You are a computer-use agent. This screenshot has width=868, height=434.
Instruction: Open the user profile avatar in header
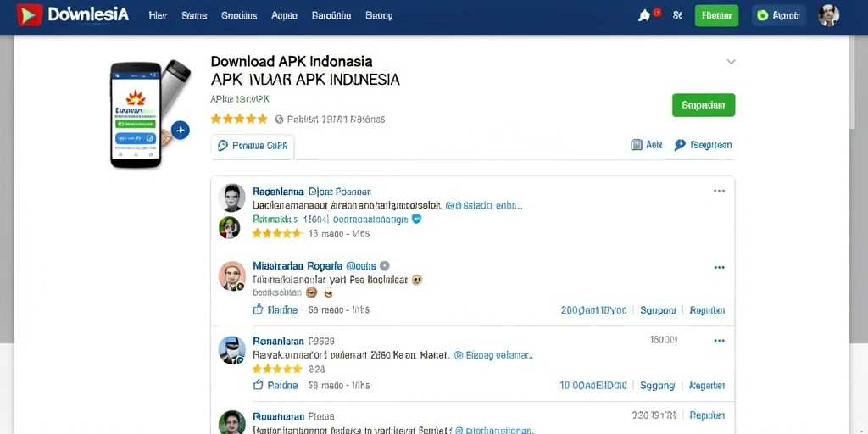[828, 15]
